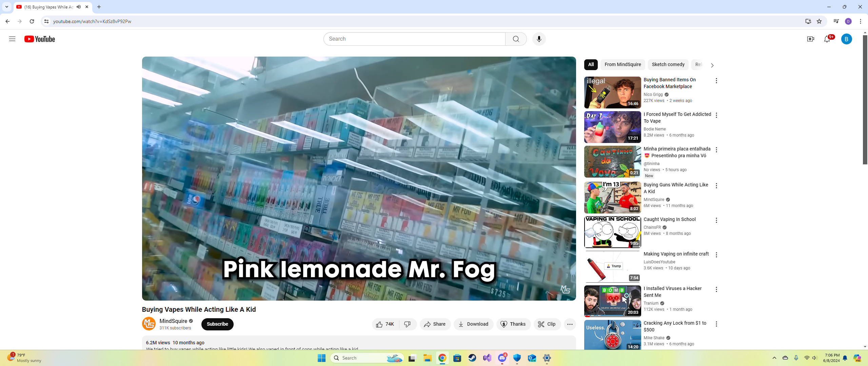Open the notifications bell

coord(827,39)
